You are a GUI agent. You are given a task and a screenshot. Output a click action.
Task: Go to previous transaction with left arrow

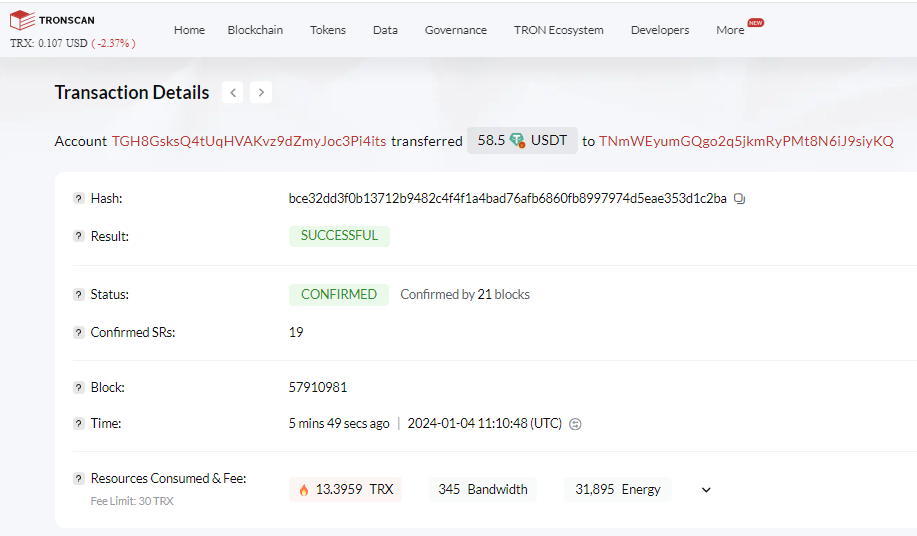click(233, 92)
